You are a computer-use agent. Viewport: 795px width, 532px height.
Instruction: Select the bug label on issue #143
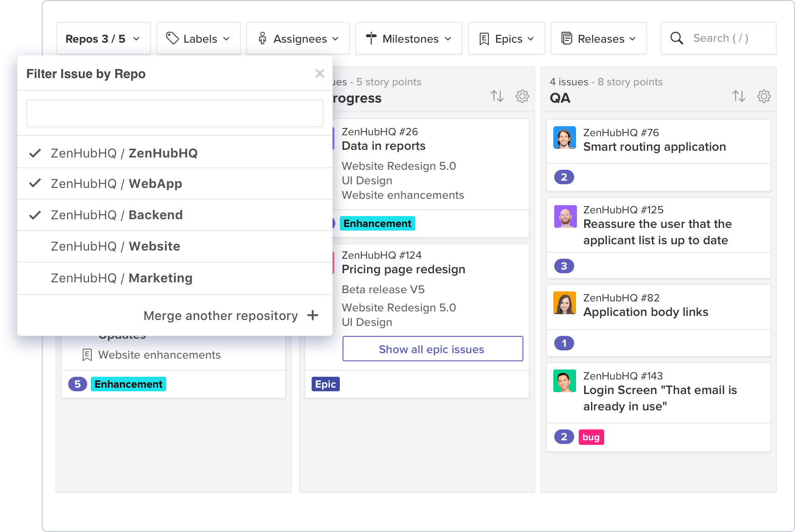point(591,437)
